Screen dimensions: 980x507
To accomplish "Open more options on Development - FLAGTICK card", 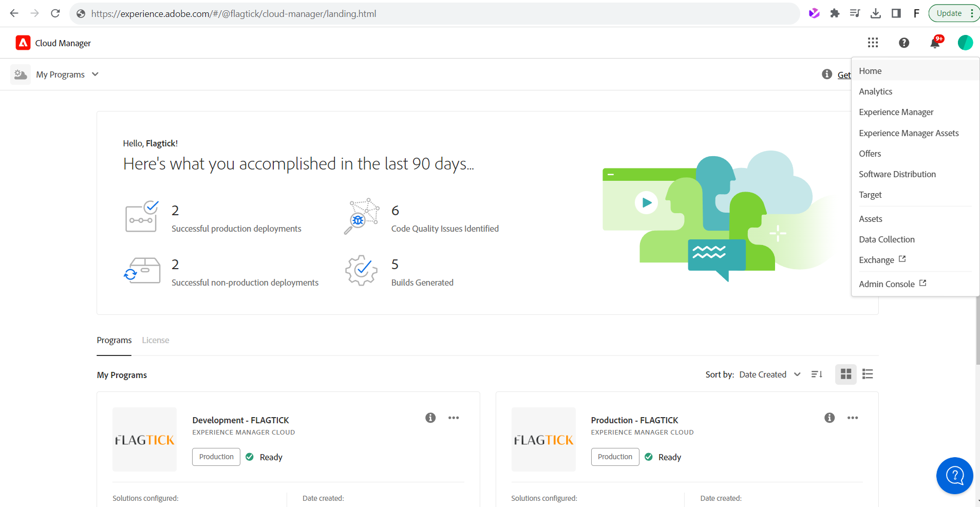I will coord(454,418).
